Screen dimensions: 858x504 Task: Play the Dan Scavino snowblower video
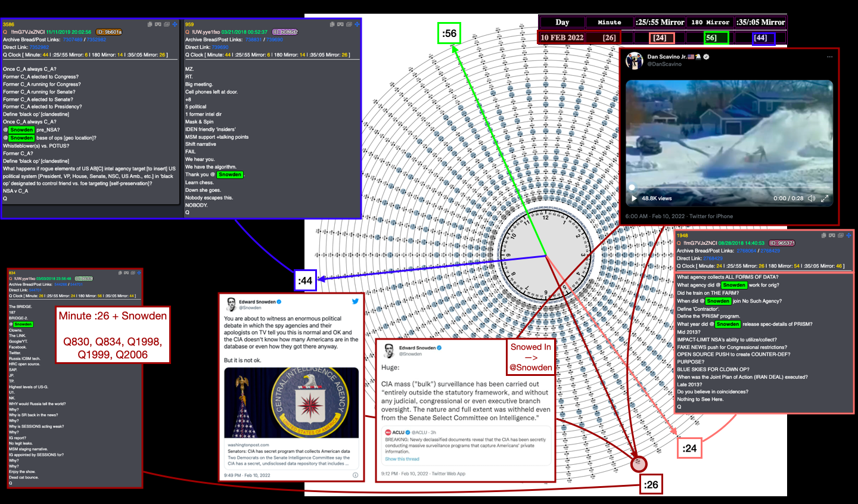634,198
